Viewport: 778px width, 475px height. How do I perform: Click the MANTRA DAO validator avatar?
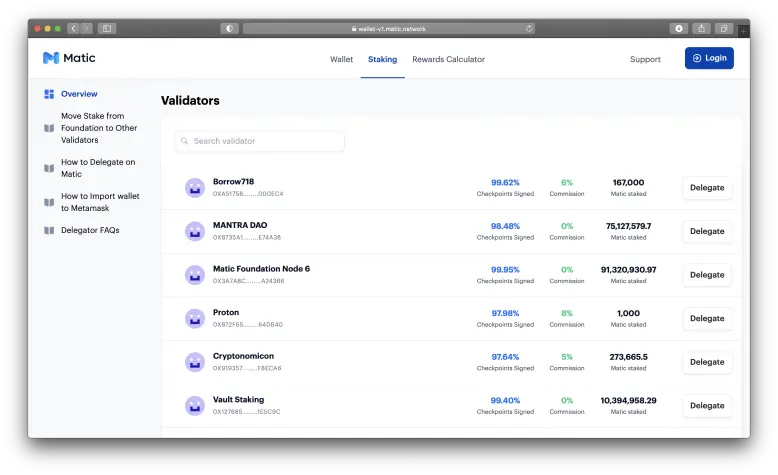click(x=195, y=231)
